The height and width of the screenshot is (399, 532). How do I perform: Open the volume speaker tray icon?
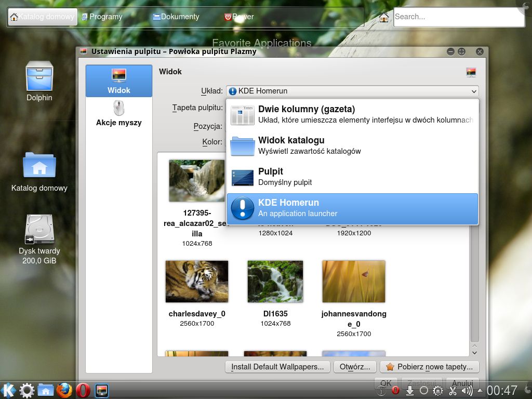point(467,391)
